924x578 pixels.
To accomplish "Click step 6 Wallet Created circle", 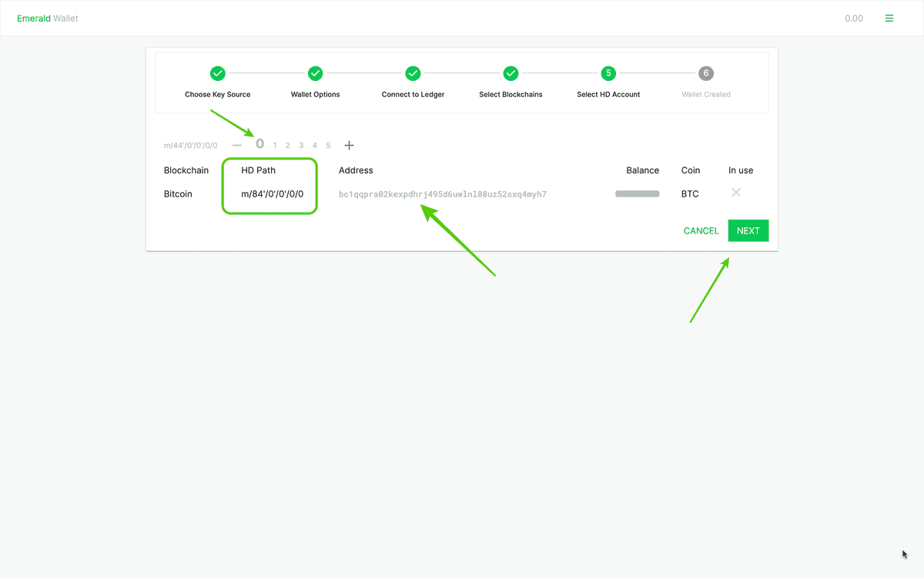I will pyautogui.click(x=706, y=73).
